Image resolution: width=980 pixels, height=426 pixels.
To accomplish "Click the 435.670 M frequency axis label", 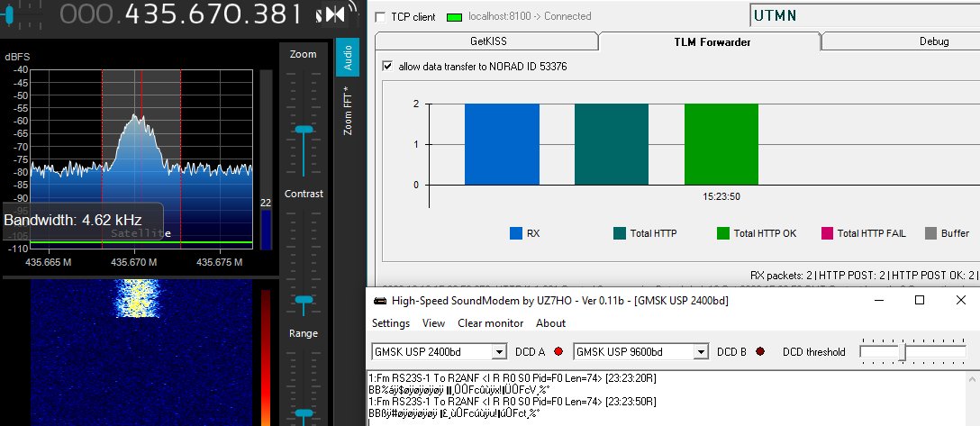I will click(133, 262).
